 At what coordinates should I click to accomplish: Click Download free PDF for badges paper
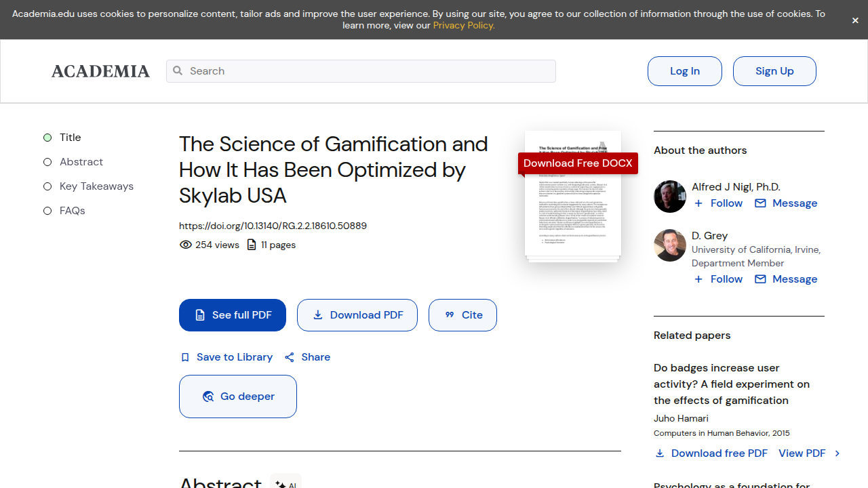711,453
